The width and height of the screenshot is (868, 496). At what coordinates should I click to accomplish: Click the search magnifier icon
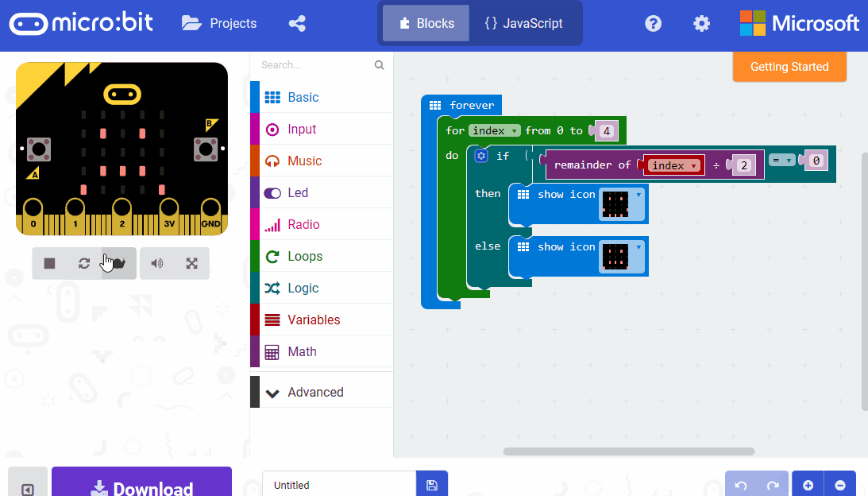tap(379, 65)
